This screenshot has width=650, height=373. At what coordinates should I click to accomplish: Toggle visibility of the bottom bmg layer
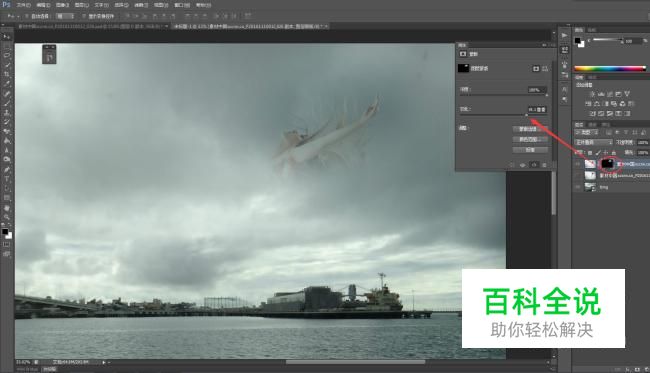click(577, 187)
